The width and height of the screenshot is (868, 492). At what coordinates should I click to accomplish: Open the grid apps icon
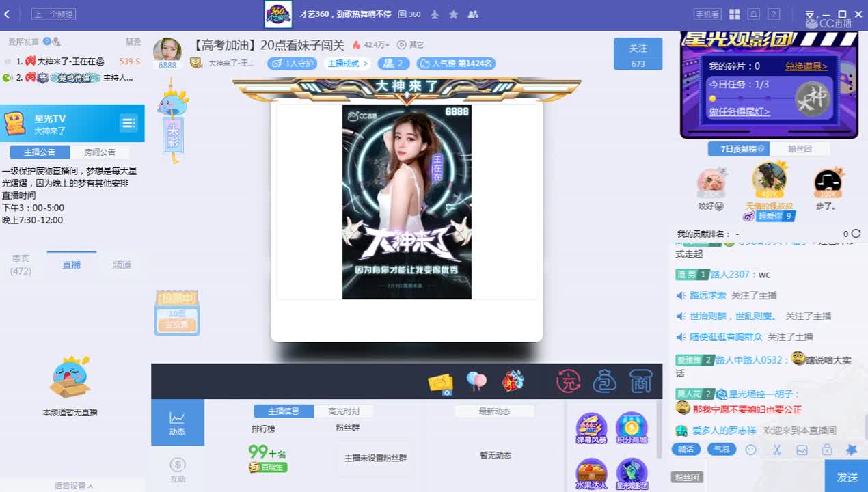pyautogui.click(x=735, y=14)
